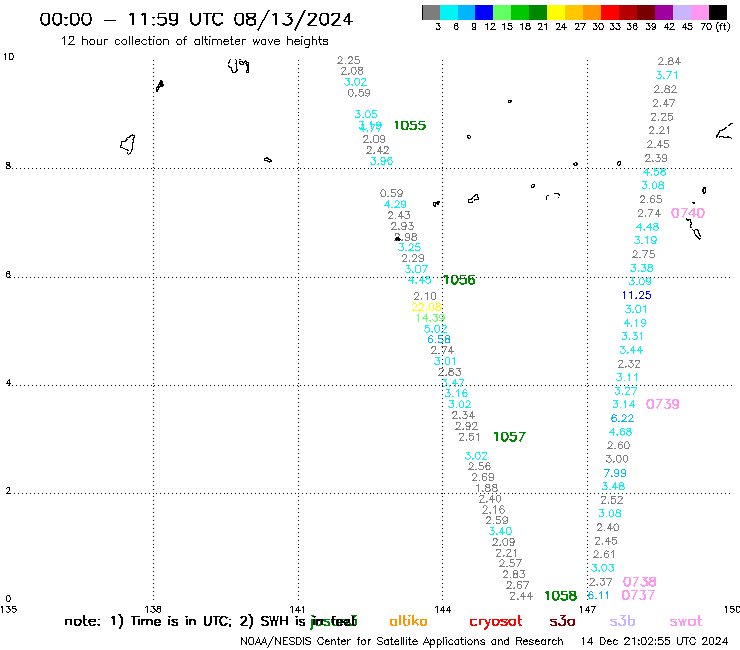Select the pink 'swot' legend label
This screenshot has width=740, height=650.
[x=686, y=622]
